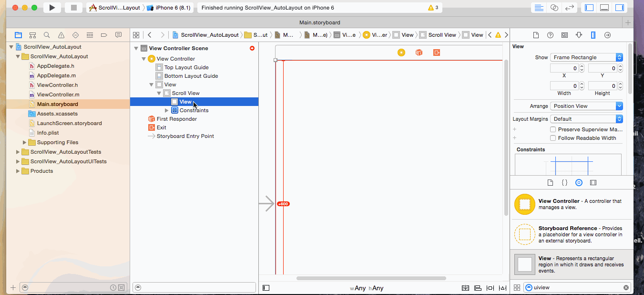Select Top Layout Guide in outline
Image resolution: width=644 pixels, height=295 pixels.
click(x=186, y=67)
